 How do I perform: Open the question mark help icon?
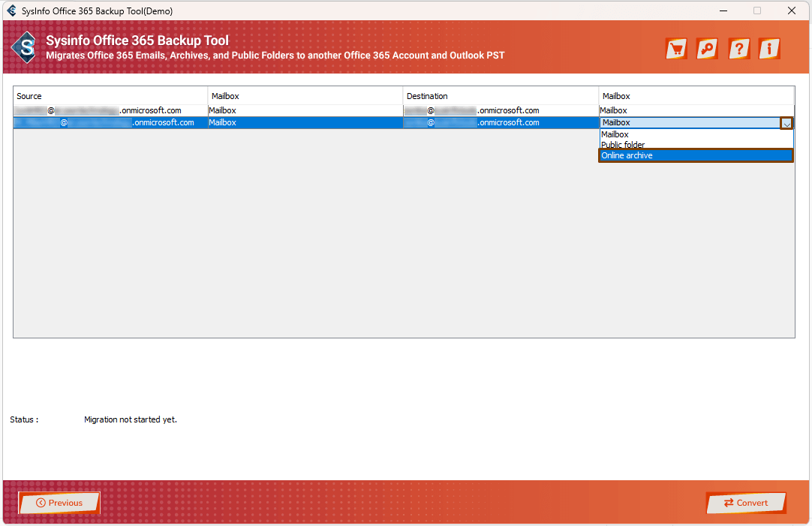(739, 49)
